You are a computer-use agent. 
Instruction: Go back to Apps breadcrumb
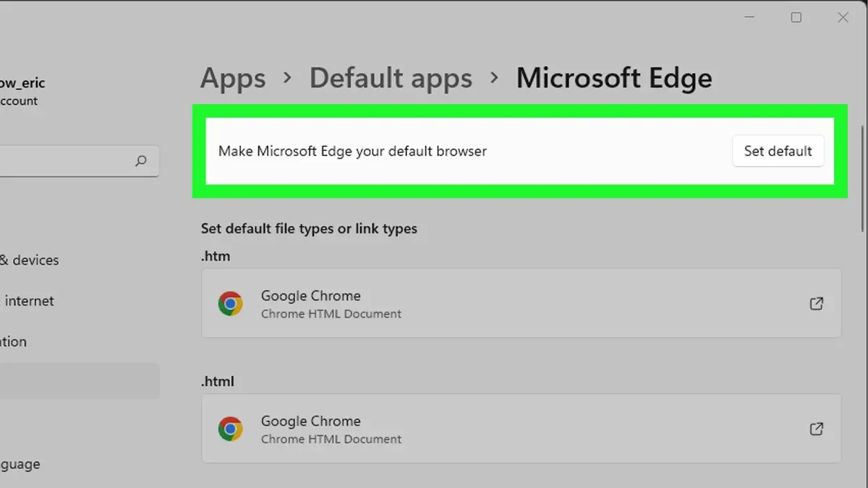click(233, 78)
